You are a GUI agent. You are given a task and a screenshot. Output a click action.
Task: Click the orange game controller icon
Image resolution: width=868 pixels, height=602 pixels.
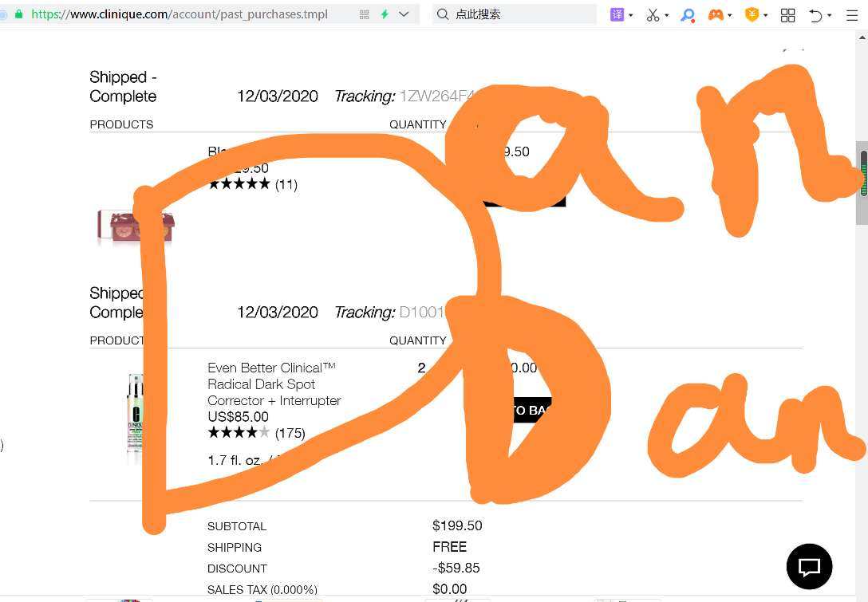point(716,15)
